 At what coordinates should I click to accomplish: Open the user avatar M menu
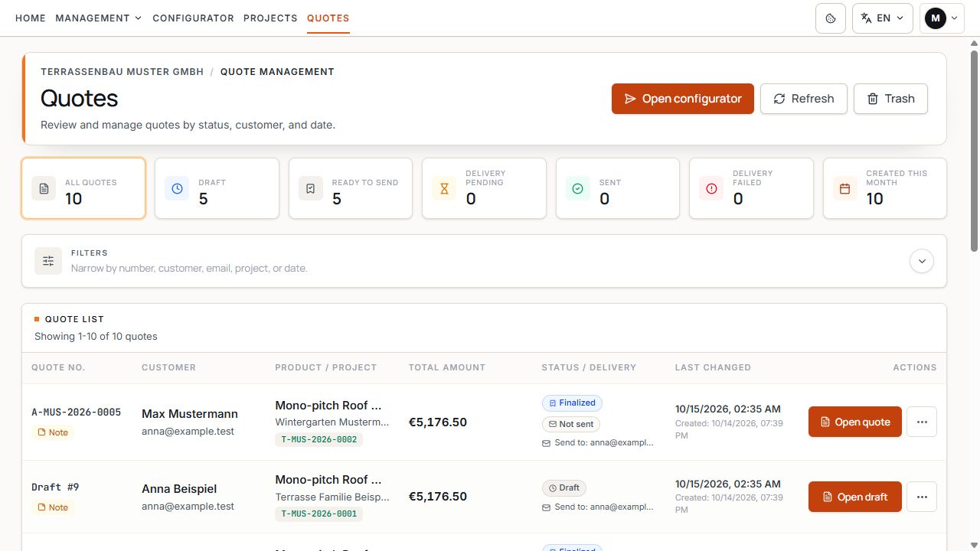[x=942, y=18]
